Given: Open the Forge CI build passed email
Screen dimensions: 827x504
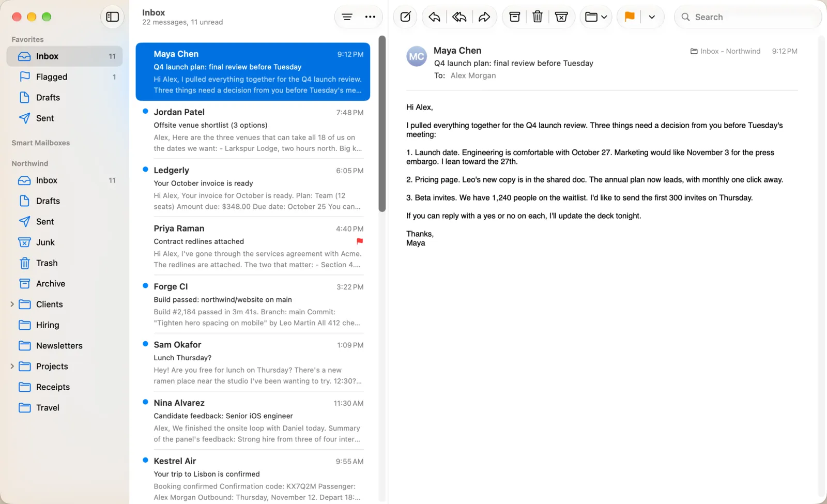Looking at the screenshot, I should (x=253, y=304).
